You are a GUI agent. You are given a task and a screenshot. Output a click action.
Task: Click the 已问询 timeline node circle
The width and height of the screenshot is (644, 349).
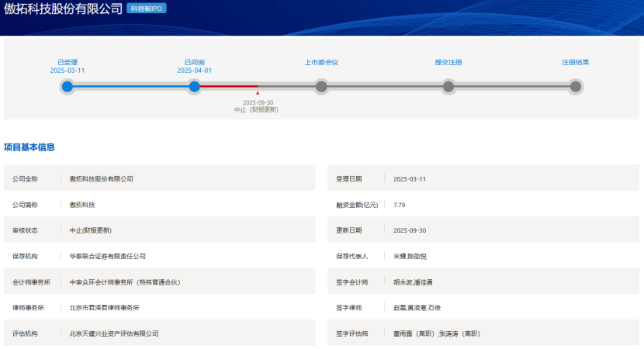point(194,86)
